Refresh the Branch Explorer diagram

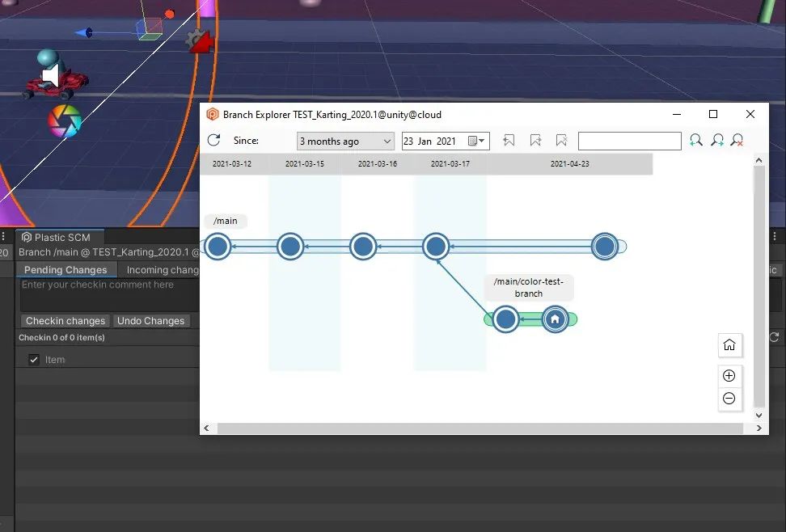(213, 141)
